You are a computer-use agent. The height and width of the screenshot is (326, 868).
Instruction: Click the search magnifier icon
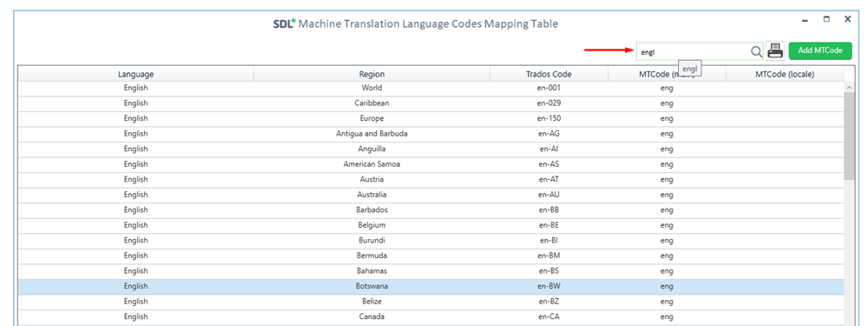(x=756, y=51)
